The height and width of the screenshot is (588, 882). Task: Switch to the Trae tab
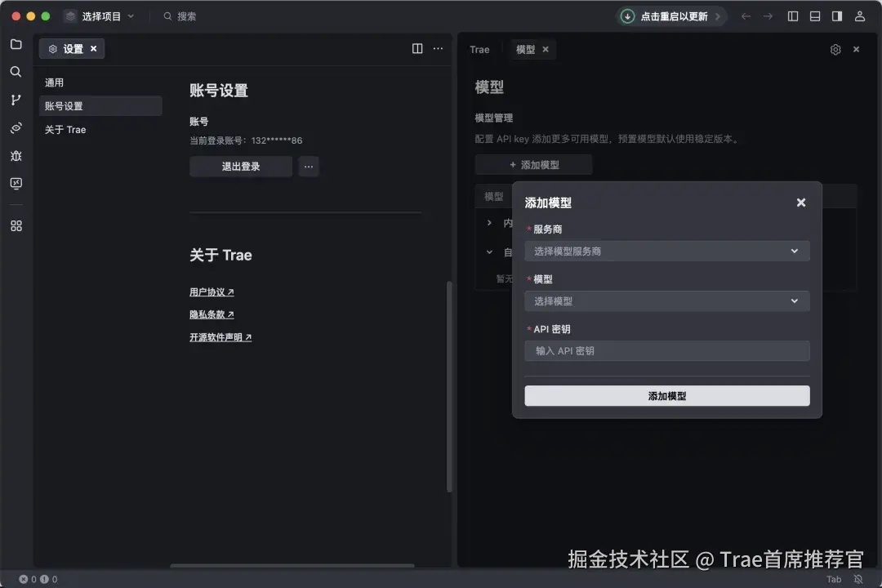click(479, 50)
